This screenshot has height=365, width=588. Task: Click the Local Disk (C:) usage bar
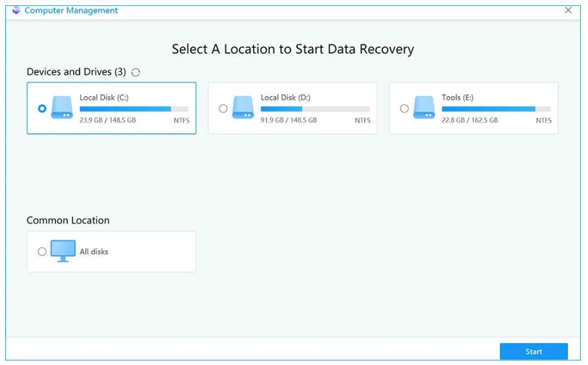pos(134,110)
